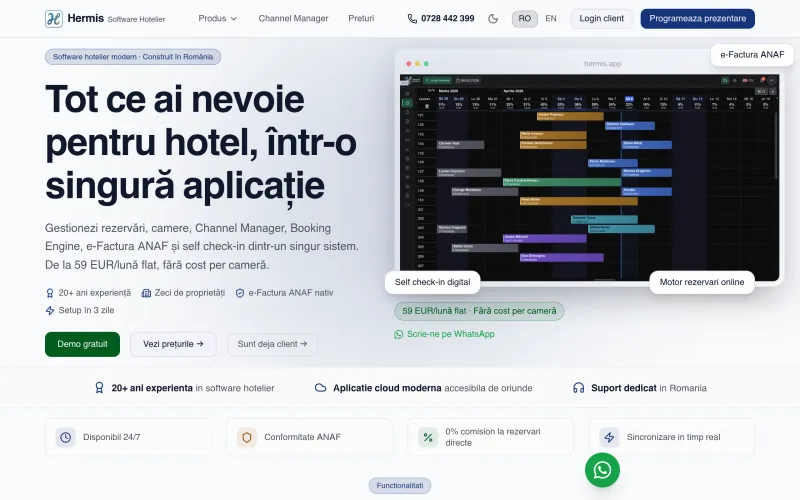The height and width of the screenshot is (500, 800).
Task: Click 0% comision la rezervari directe text
Action: pos(492,437)
